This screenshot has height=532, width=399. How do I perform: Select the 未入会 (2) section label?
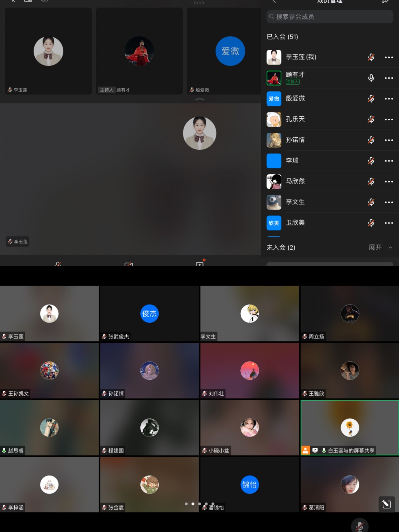click(281, 247)
